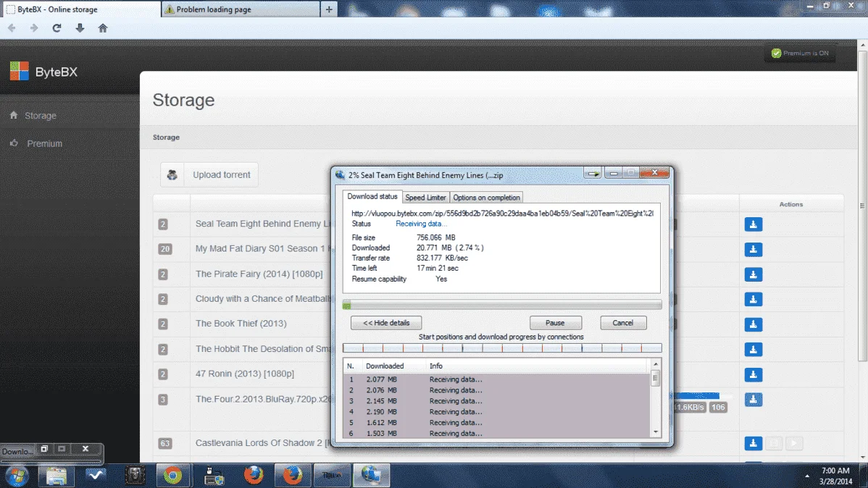Image resolution: width=868 pixels, height=488 pixels.
Task: Click The Pirate Fairy (2014) [1080p] name
Action: pyautogui.click(x=259, y=274)
